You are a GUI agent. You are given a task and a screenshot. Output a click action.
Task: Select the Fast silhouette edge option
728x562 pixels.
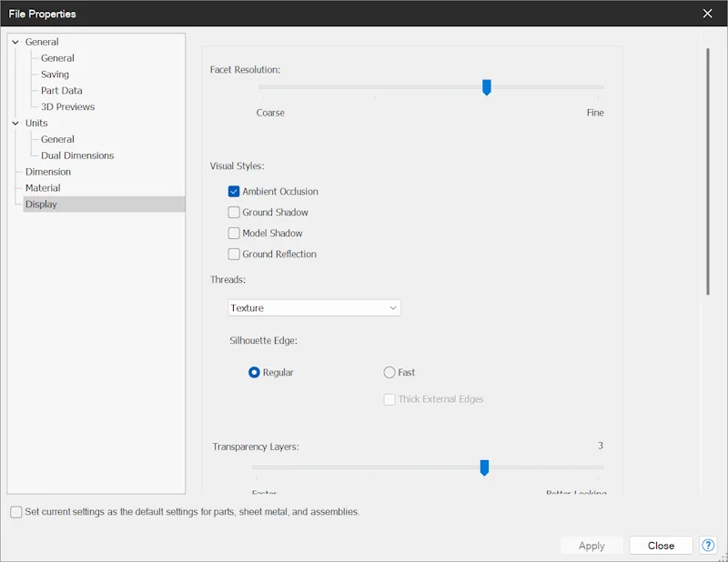[x=389, y=372]
